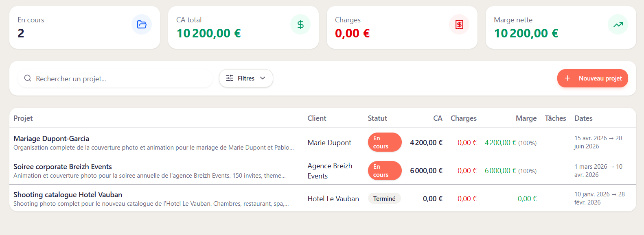Click the blue folder icon on the En cours card

(x=141, y=25)
